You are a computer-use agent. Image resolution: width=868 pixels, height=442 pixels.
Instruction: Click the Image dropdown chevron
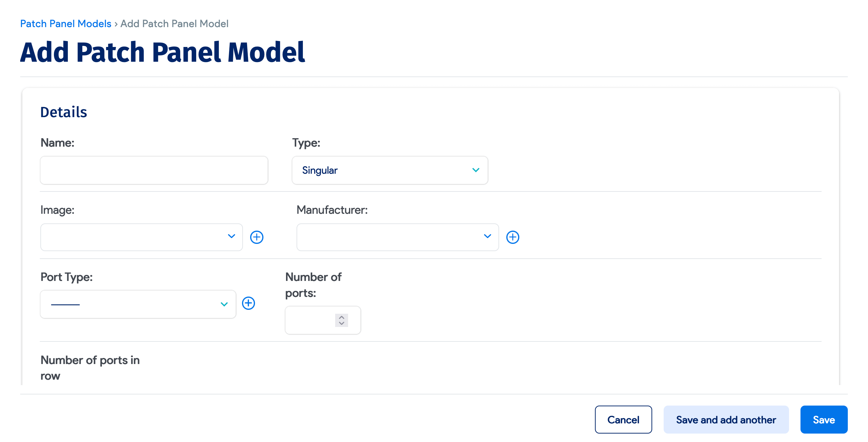click(231, 237)
